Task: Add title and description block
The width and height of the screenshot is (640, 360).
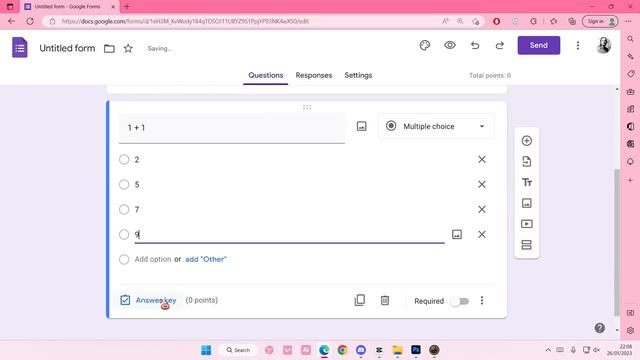Action: click(527, 182)
